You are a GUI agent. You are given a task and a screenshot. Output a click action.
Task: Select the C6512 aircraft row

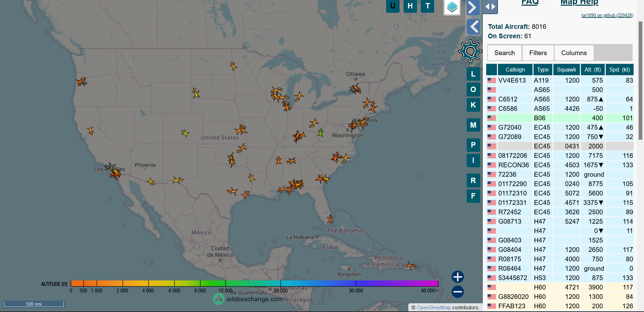560,99
